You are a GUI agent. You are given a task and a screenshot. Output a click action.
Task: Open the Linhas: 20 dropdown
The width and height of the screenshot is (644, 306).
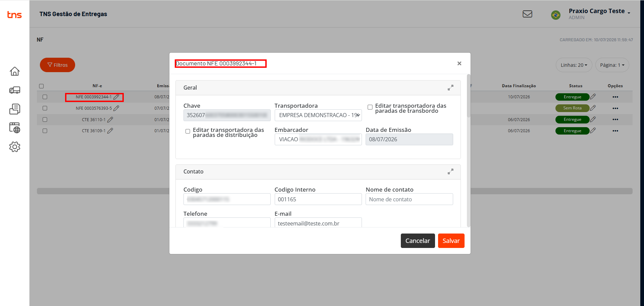click(x=574, y=65)
